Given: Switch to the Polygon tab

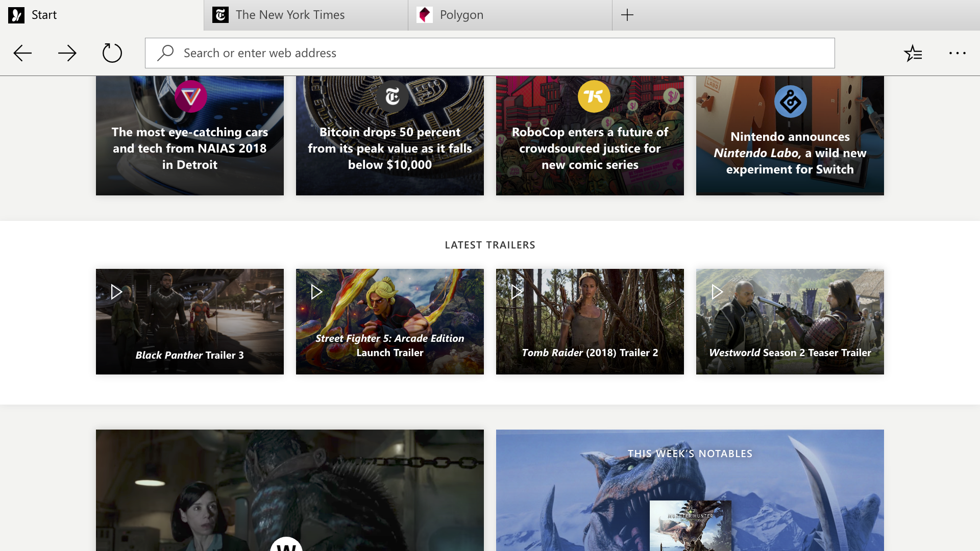Looking at the screenshot, I should tap(510, 15).
